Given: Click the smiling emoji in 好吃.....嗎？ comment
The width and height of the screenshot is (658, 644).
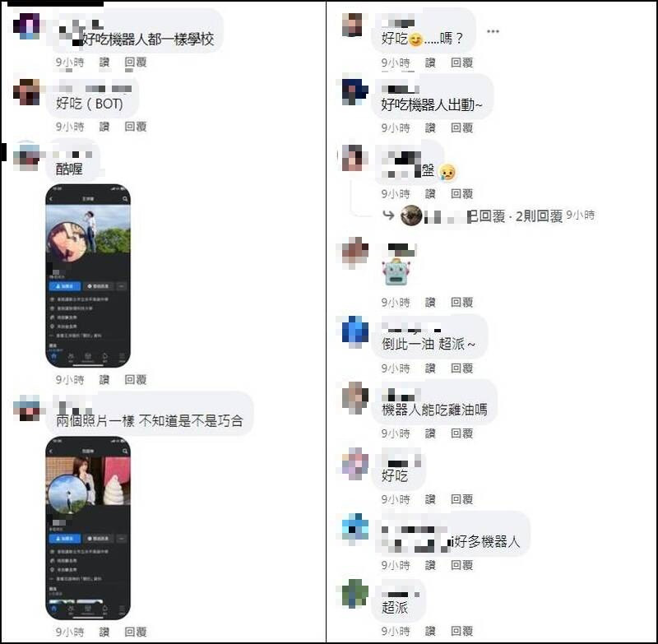Looking at the screenshot, I should pyautogui.click(x=415, y=39).
